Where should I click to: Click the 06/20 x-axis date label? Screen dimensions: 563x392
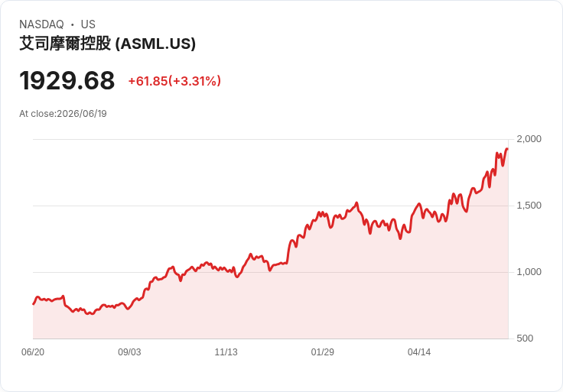pos(33,352)
